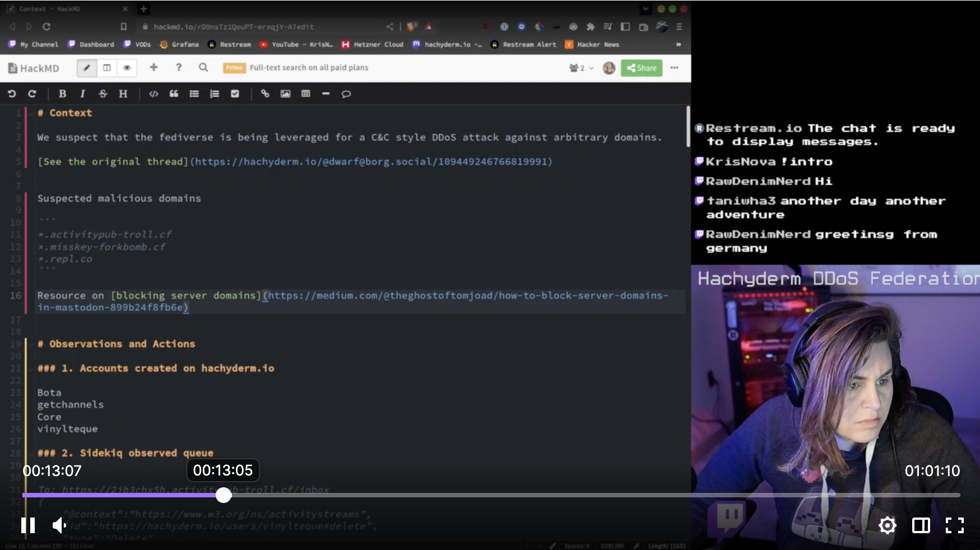
Task: Insert a checkbox task list
Action: [x=235, y=94]
